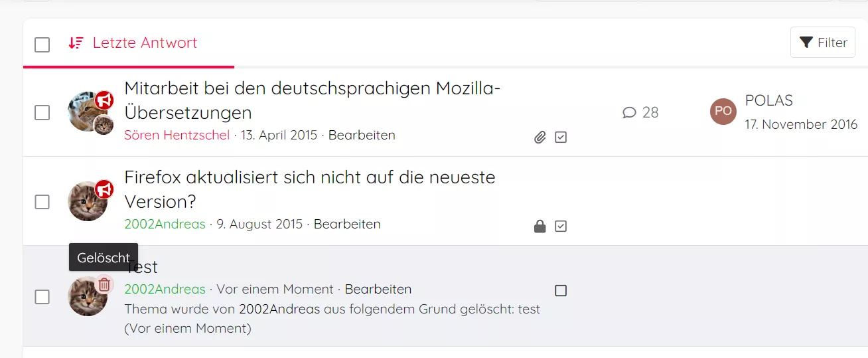The height and width of the screenshot is (358, 868).
Task: Click the cat avatar on the Firefox thread
Action: point(86,202)
